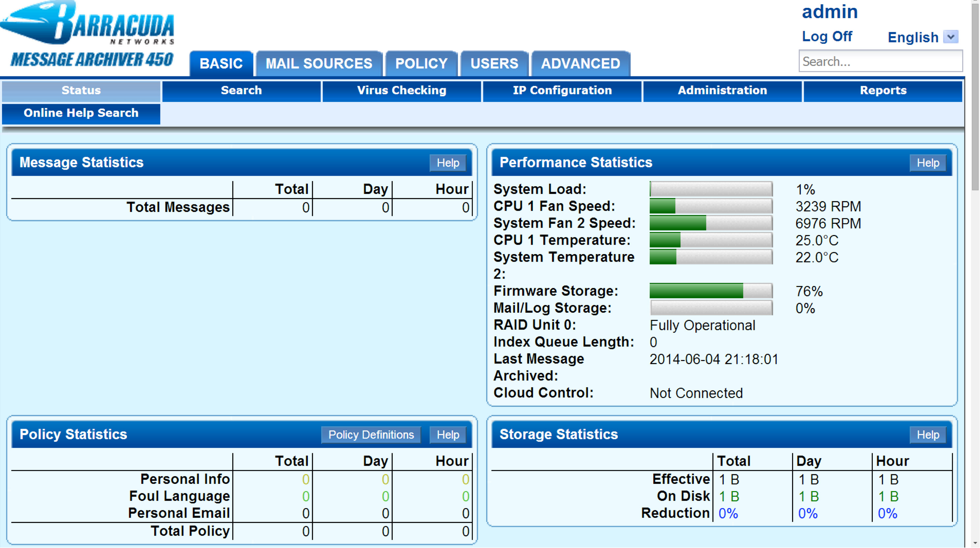Screen dimensions: 980x548
Task: Click the Log Off link
Action: coord(827,37)
